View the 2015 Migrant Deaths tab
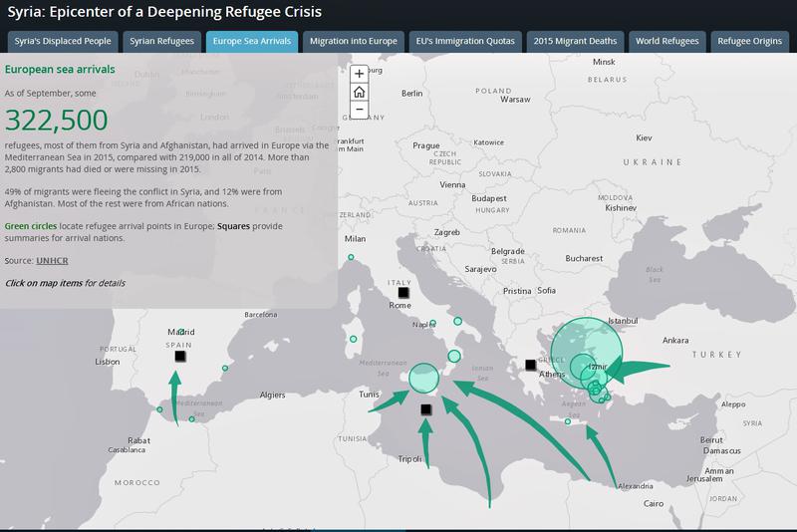 (x=575, y=42)
